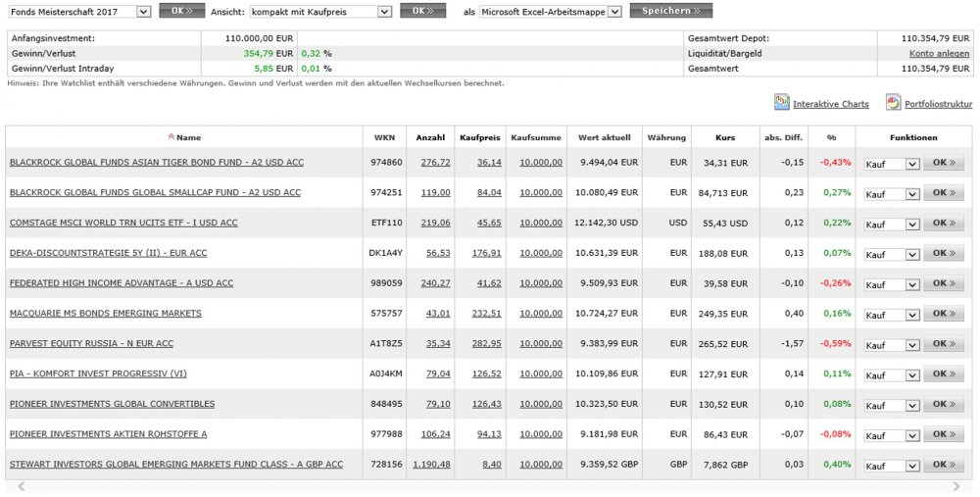
Task: Open Blackrock Asian Tiger Bond Fund link
Action: [x=157, y=163]
